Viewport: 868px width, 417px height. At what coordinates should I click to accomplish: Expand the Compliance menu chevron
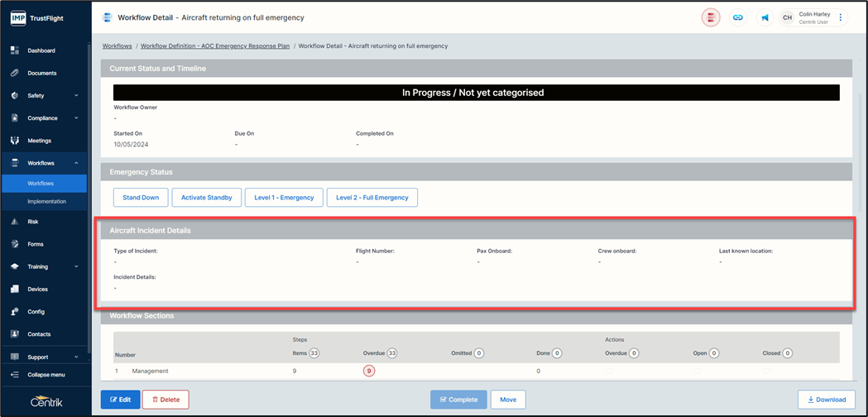click(76, 118)
